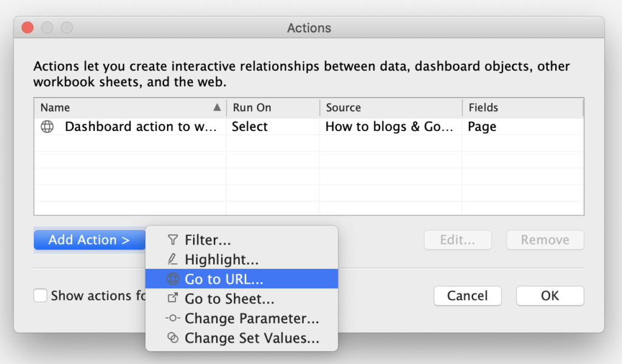Click the Edit button
The height and width of the screenshot is (364, 622).
(x=457, y=240)
